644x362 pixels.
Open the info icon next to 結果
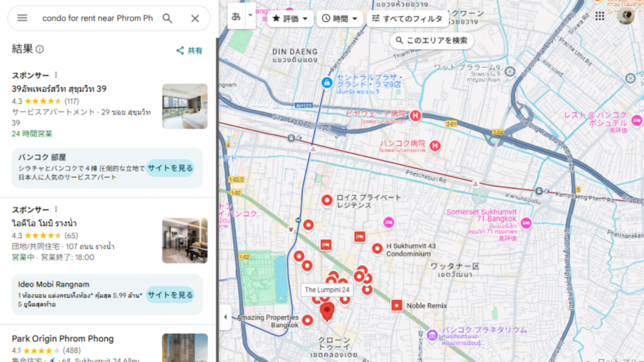pos(40,49)
